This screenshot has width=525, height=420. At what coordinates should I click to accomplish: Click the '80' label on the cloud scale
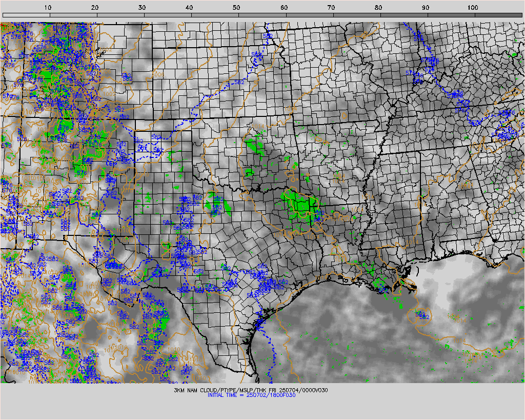click(x=378, y=8)
